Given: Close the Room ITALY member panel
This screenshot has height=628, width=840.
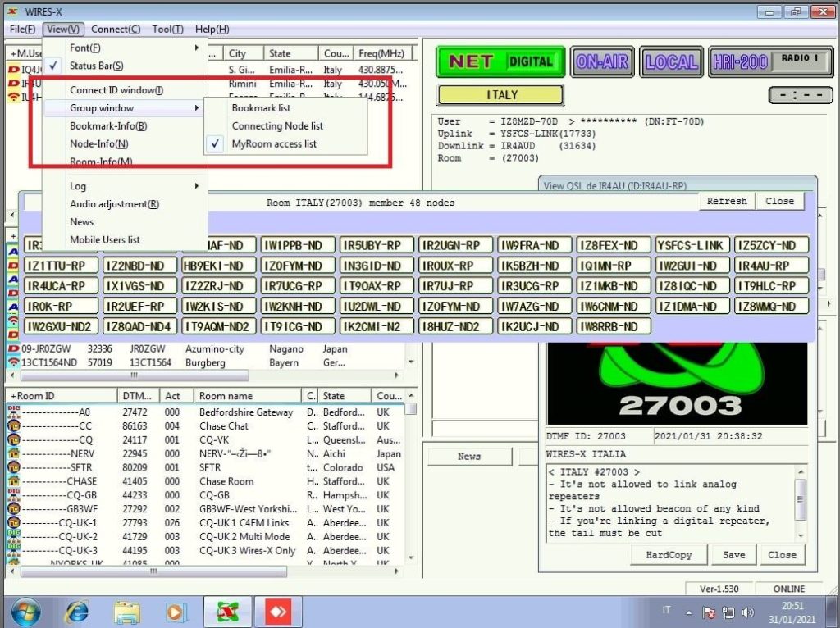Looking at the screenshot, I should point(779,202).
